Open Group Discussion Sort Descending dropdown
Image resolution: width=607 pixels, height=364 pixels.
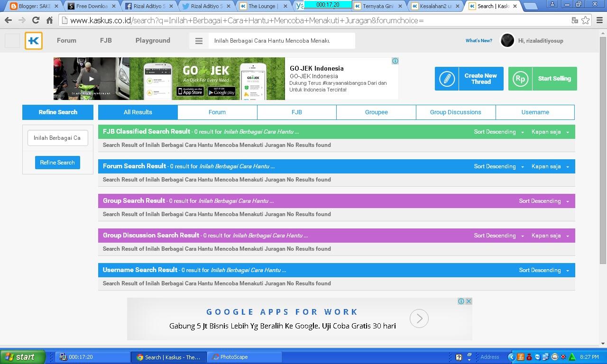coord(499,236)
